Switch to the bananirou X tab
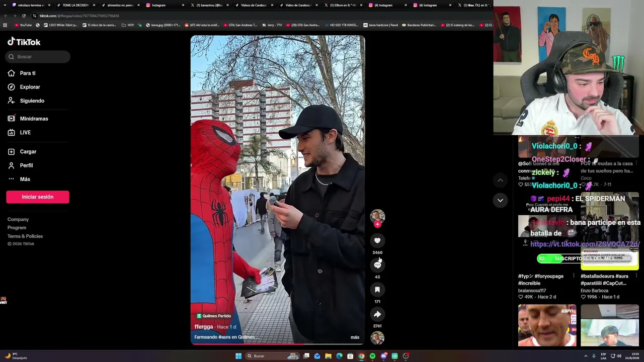Viewport: 644px width, 362px height. point(209,5)
